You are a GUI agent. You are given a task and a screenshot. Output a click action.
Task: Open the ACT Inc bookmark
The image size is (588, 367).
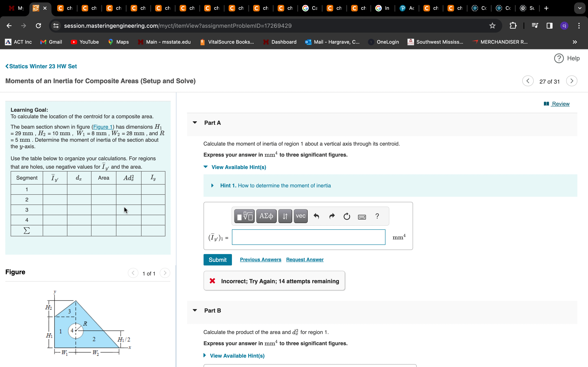pos(18,42)
